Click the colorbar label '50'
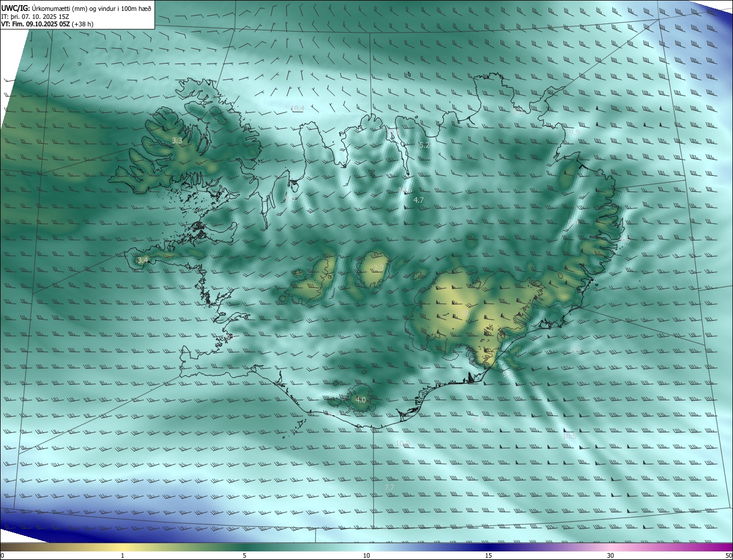The width and height of the screenshot is (733, 560). [x=728, y=555]
